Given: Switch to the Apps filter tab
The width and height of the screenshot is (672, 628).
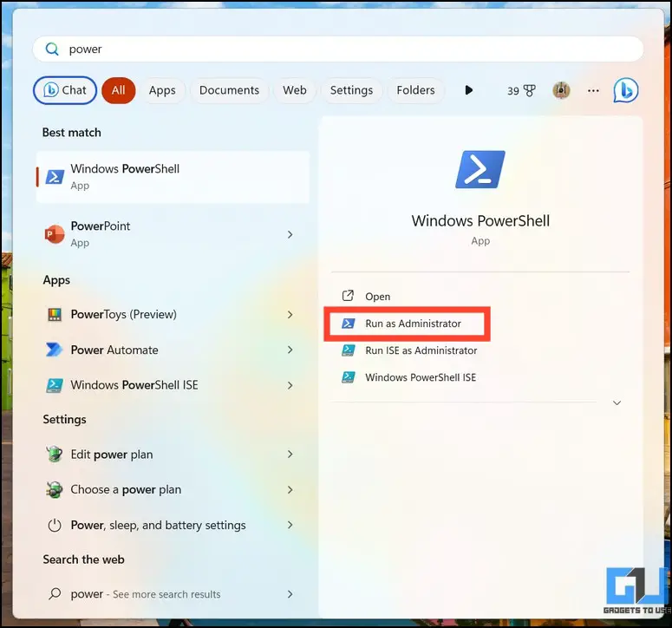Looking at the screenshot, I should (162, 90).
